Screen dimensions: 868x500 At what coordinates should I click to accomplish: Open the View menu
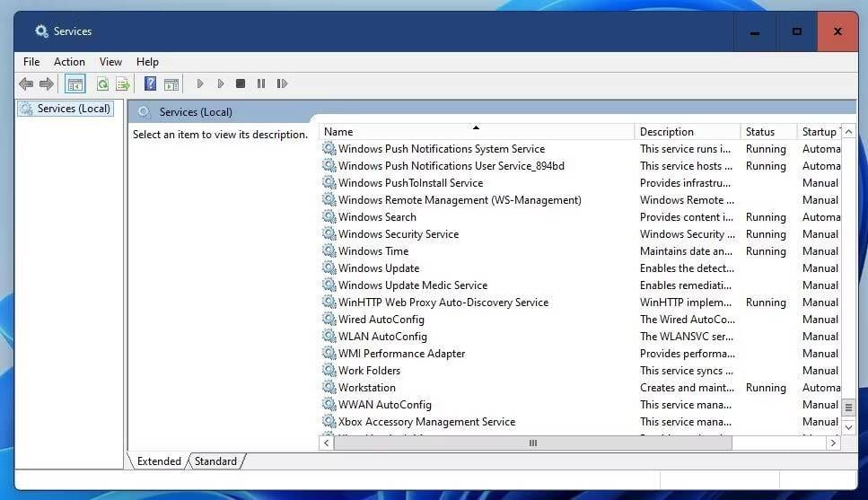pos(110,61)
